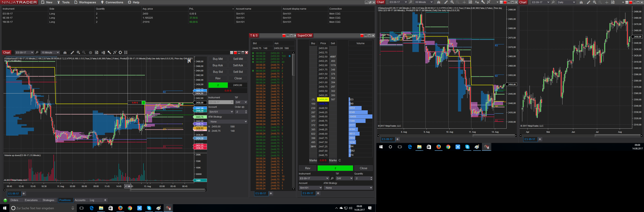644x212 pixels.
Task: Open Skype from the left taskbar
Action: point(149,208)
